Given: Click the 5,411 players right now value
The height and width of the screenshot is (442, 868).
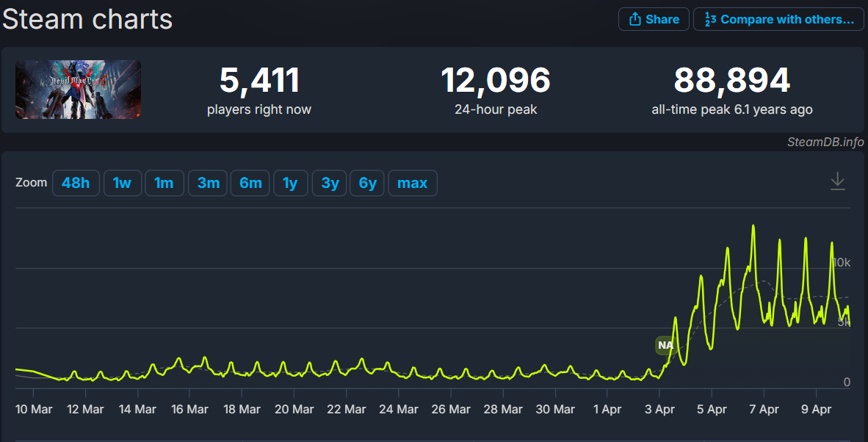Looking at the screenshot, I should click(x=259, y=80).
